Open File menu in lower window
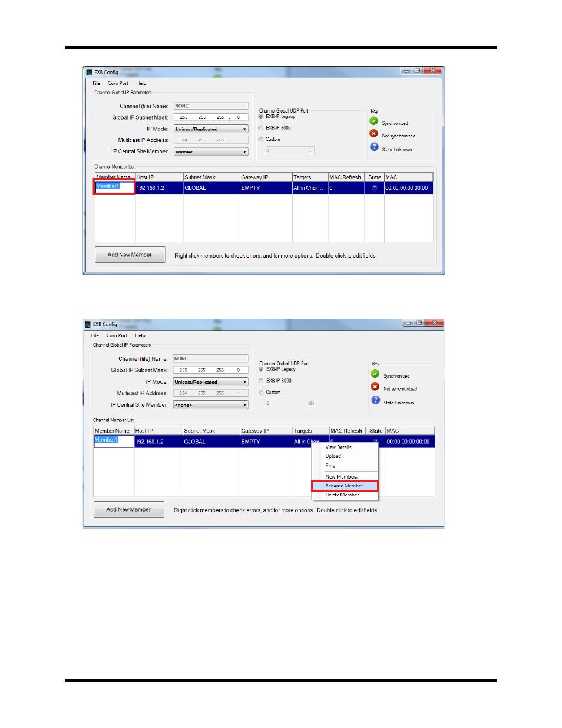 95,336
